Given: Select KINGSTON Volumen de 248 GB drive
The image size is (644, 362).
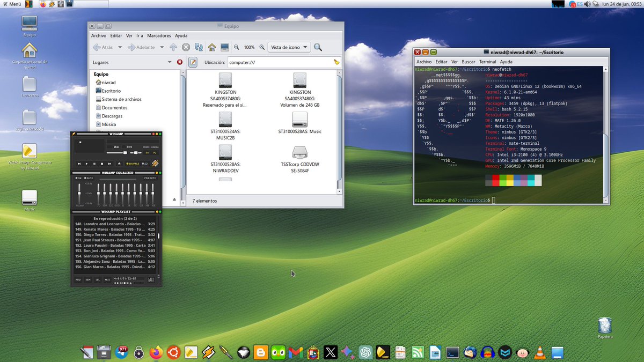Looking at the screenshot, I should click(x=299, y=90).
